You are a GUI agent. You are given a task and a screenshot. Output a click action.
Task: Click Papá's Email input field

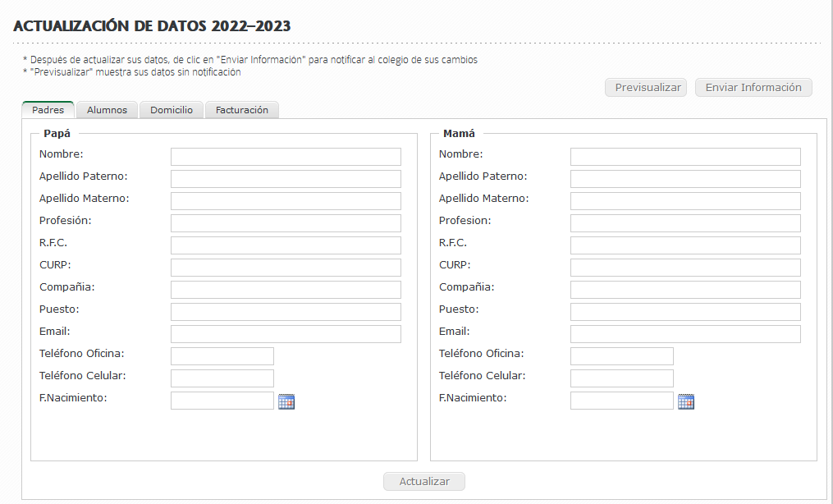pyautogui.click(x=286, y=334)
